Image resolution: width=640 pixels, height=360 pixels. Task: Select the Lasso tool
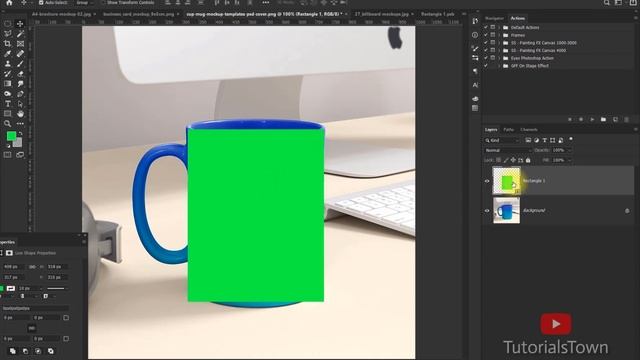pyautogui.click(x=7, y=34)
